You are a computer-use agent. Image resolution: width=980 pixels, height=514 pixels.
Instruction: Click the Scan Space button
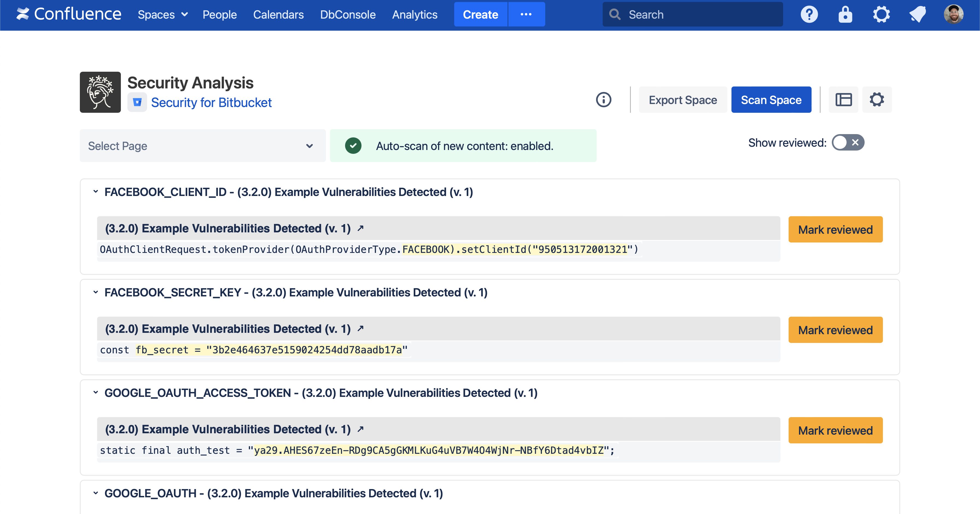[x=771, y=100]
